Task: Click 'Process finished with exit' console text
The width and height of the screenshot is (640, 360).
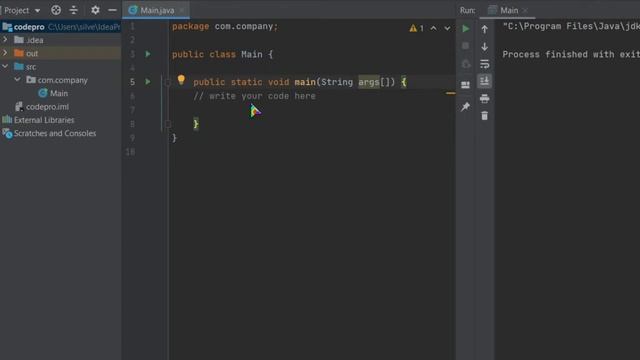Action: tap(571, 54)
